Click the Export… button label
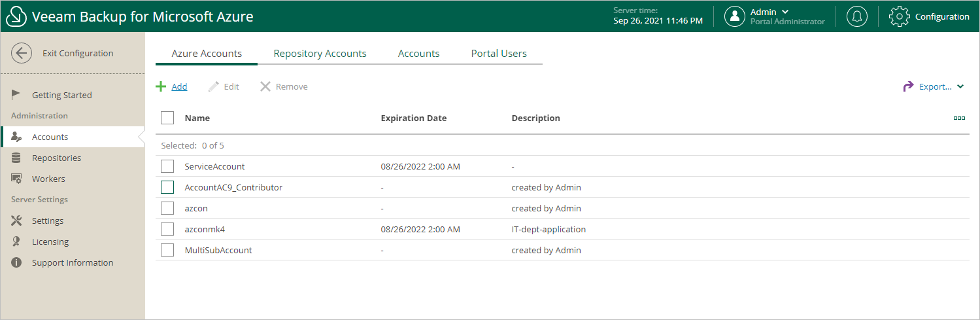Screen dimensions: 980x320 click(x=936, y=86)
